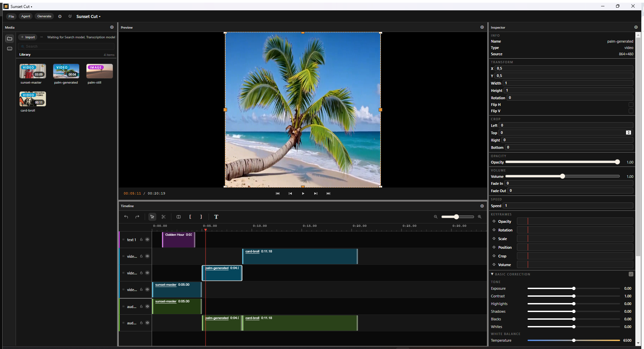Hide the video track with sunset-master clip
Image resolution: width=644 pixels, height=349 pixels.
coord(147,289)
